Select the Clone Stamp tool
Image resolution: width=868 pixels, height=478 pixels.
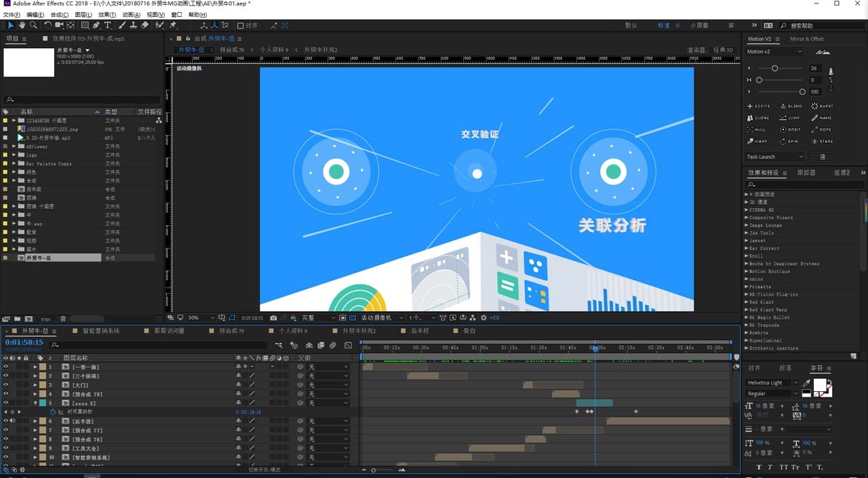[x=133, y=25]
